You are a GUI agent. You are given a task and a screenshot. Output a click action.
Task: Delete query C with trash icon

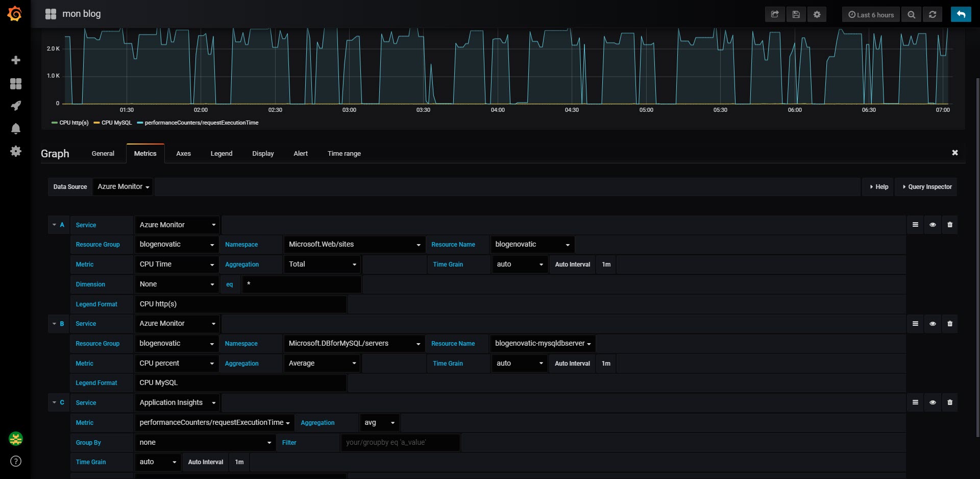coord(950,402)
